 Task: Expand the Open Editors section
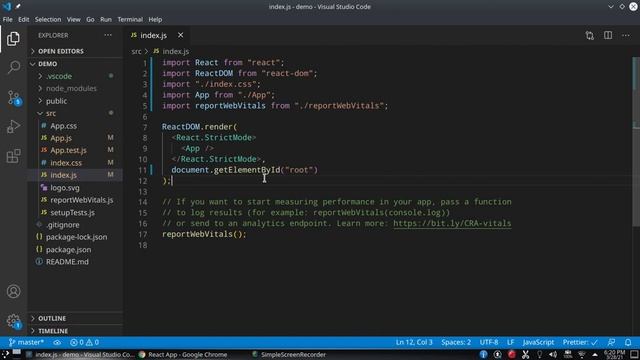click(x=76, y=51)
